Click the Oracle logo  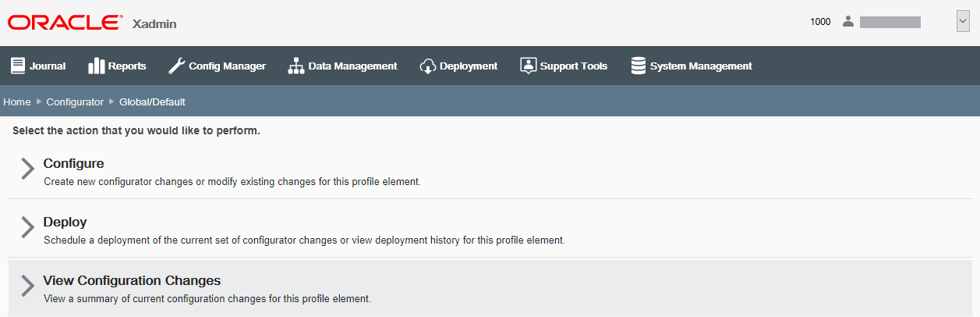pyautogui.click(x=65, y=22)
